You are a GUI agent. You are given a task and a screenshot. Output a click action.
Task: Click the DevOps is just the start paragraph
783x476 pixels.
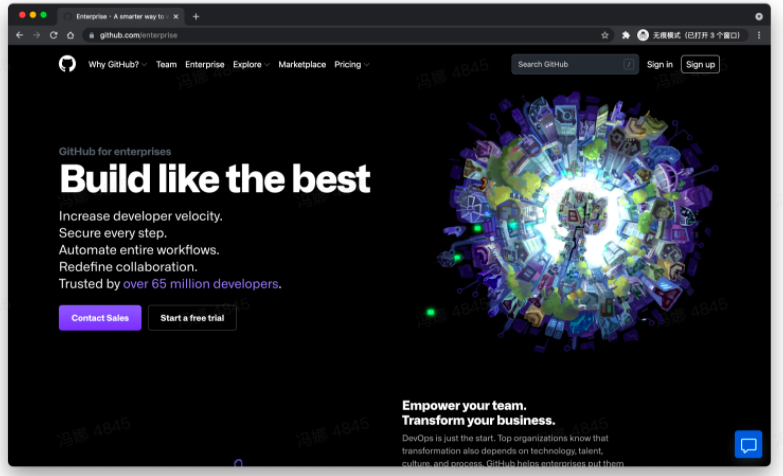pyautogui.click(x=513, y=451)
